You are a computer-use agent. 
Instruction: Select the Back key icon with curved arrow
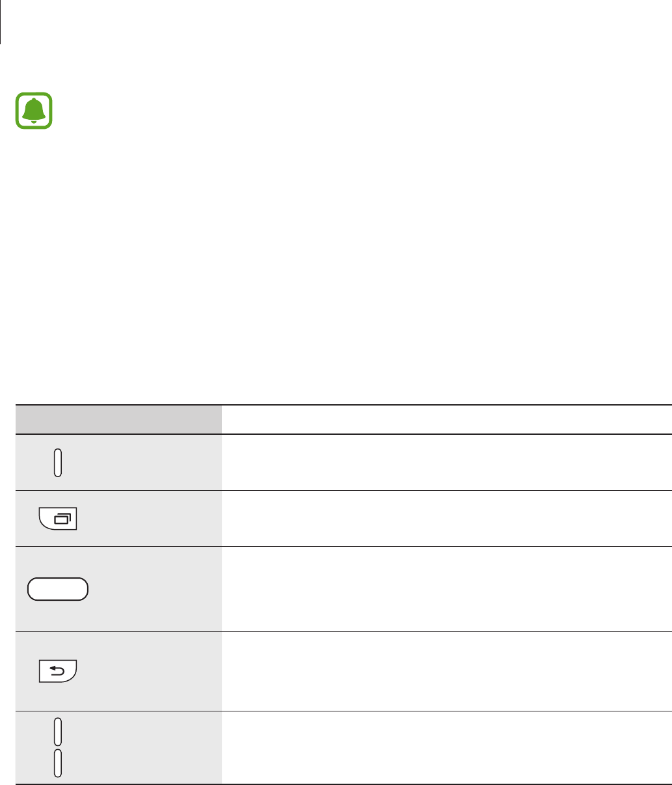click(x=58, y=671)
